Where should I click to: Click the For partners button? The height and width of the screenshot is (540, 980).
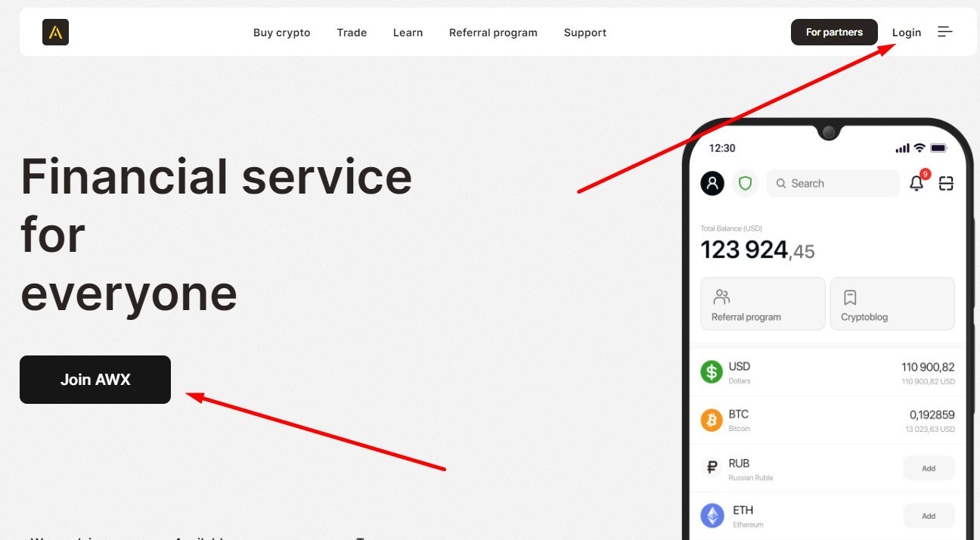pos(834,33)
